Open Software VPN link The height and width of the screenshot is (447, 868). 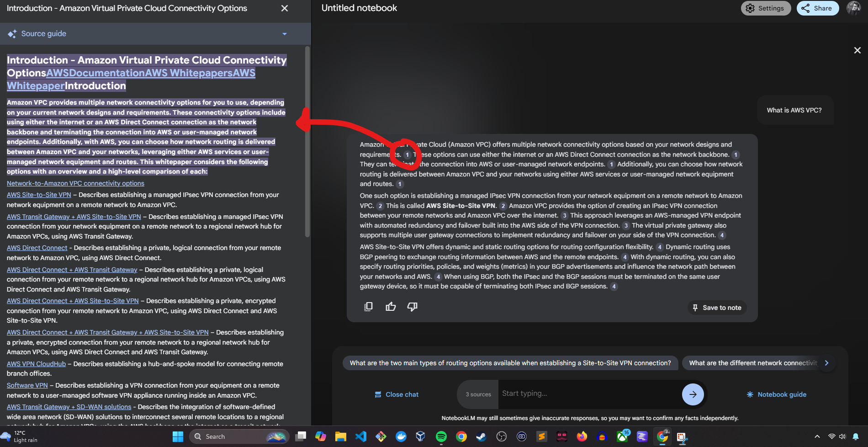pos(27,385)
